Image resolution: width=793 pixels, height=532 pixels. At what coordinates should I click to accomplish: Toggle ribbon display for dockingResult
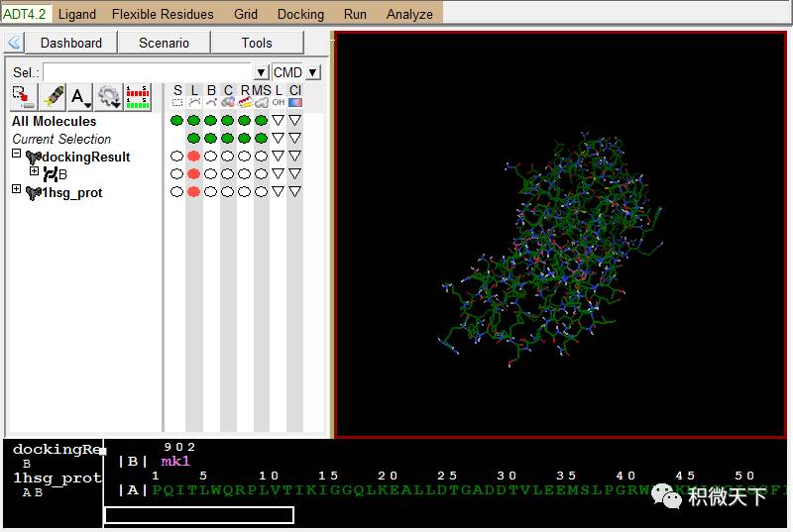coord(244,157)
